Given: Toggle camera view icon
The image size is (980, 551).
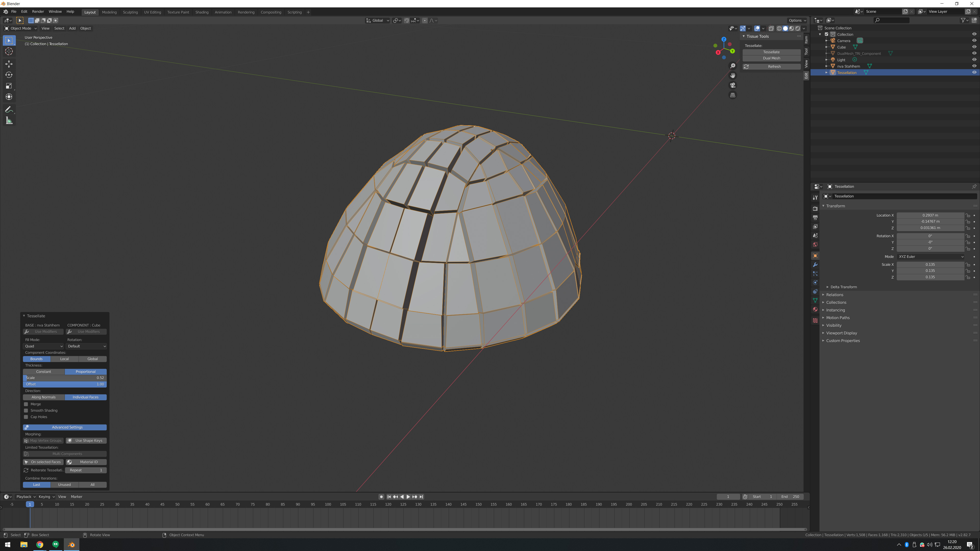Looking at the screenshot, I should [733, 85].
